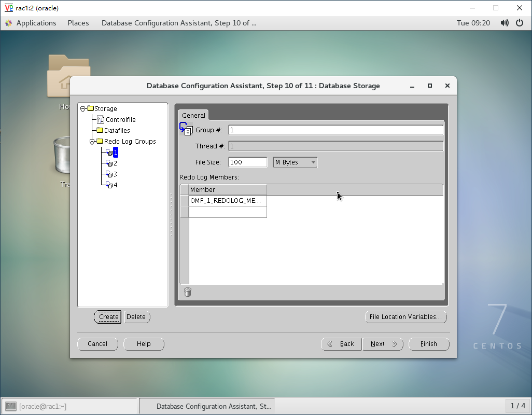Close the Database Configuration Assistant dialog

[x=447, y=86]
